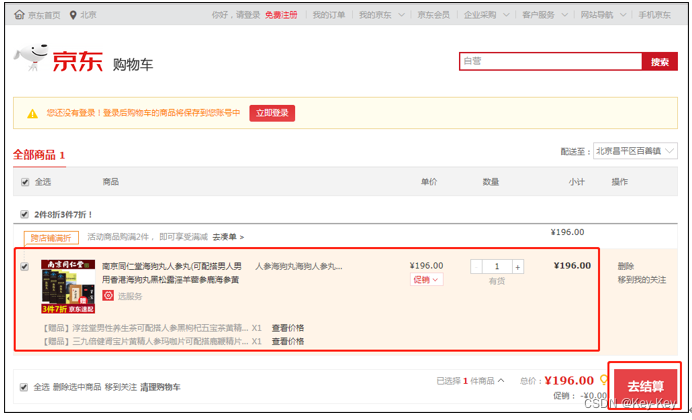Uncheck the 南京同仁堂 product checkbox
This screenshot has height=420, width=692.
(24, 266)
